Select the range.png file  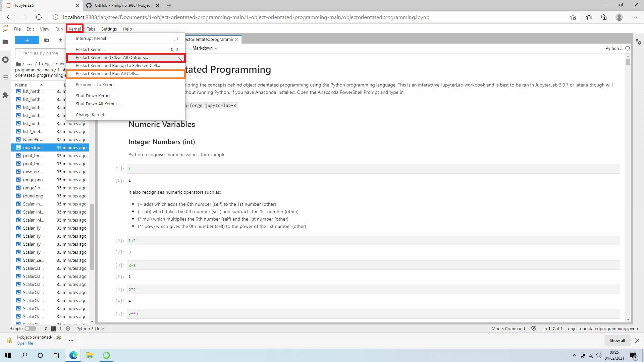click(x=50, y=180)
